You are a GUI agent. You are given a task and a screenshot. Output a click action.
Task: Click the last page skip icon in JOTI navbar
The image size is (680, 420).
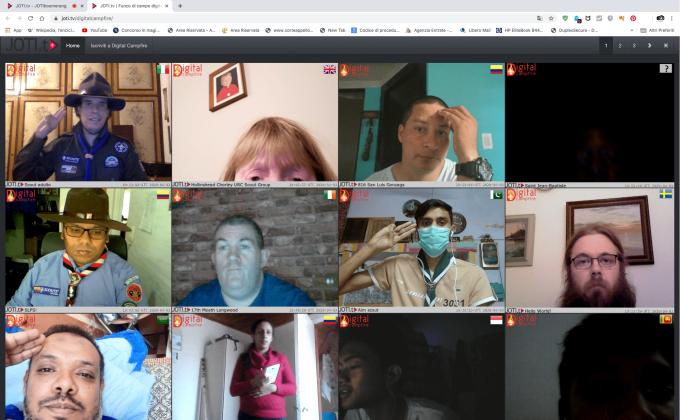[x=666, y=46]
